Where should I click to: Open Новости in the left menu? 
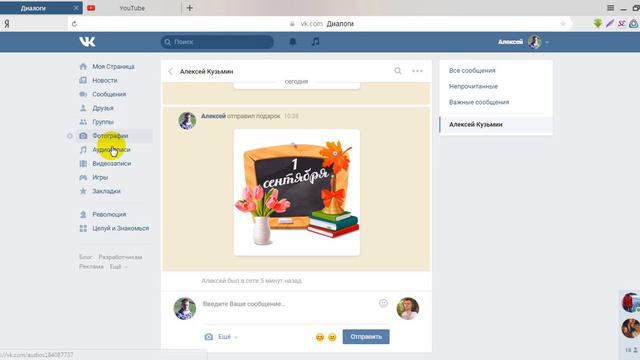coord(105,80)
